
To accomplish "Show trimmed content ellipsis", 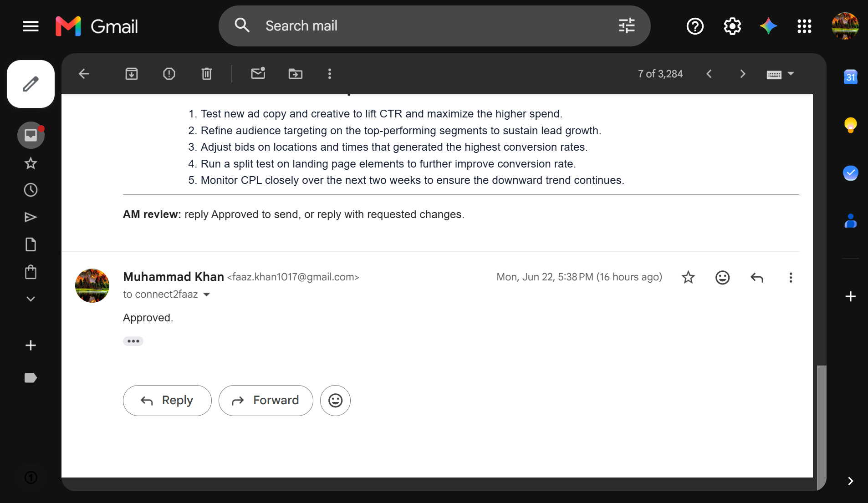I will pyautogui.click(x=133, y=341).
